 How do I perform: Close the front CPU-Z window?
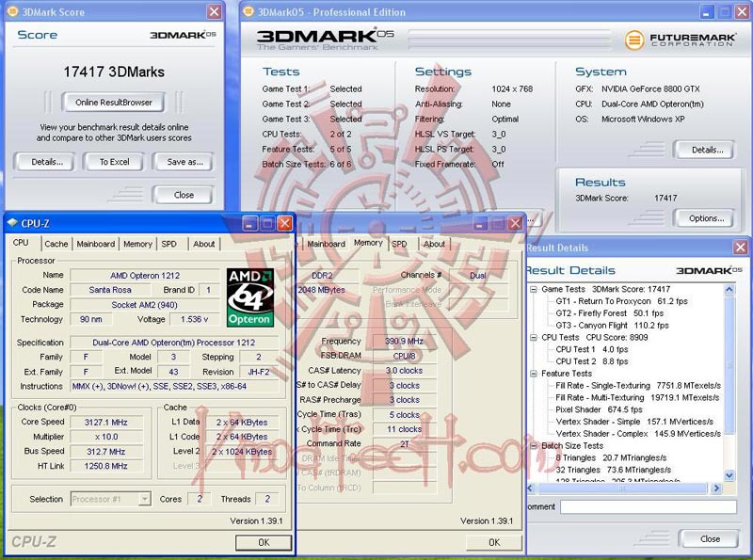(x=285, y=223)
